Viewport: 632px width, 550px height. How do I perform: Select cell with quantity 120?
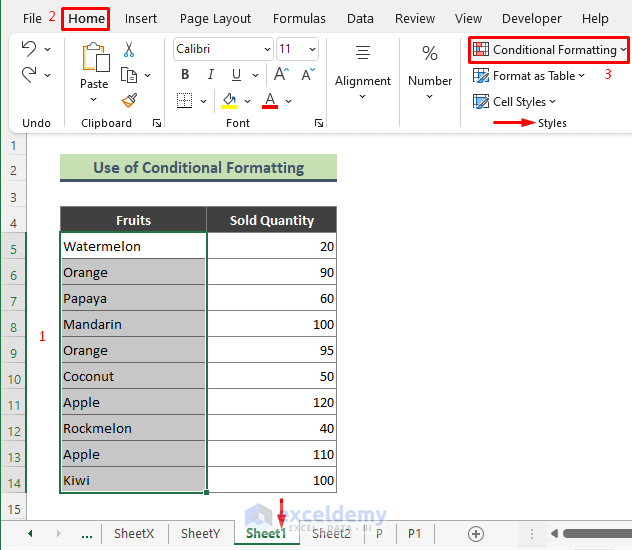click(272, 402)
